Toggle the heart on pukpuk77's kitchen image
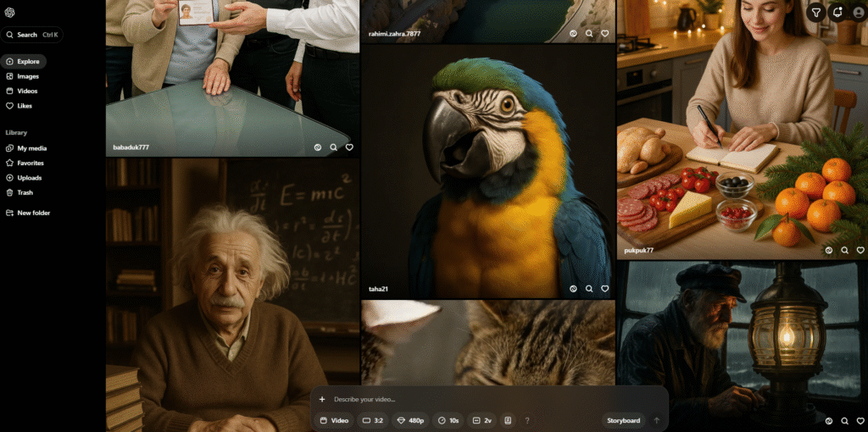Image resolution: width=868 pixels, height=432 pixels. (859, 250)
